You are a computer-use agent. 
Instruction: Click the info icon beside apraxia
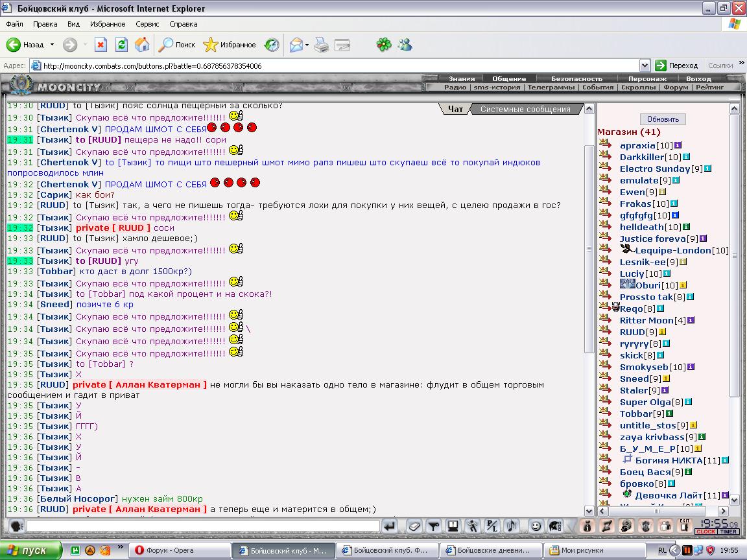[x=678, y=145]
